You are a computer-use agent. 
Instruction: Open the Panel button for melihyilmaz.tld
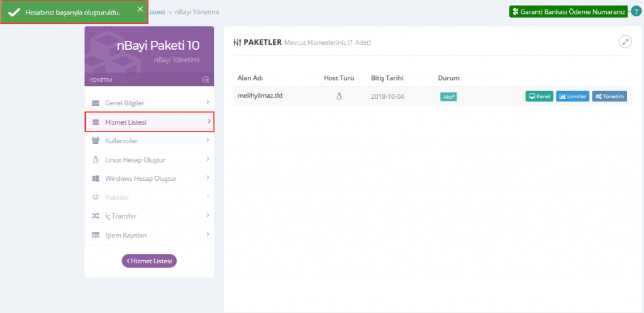click(x=539, y=96)
